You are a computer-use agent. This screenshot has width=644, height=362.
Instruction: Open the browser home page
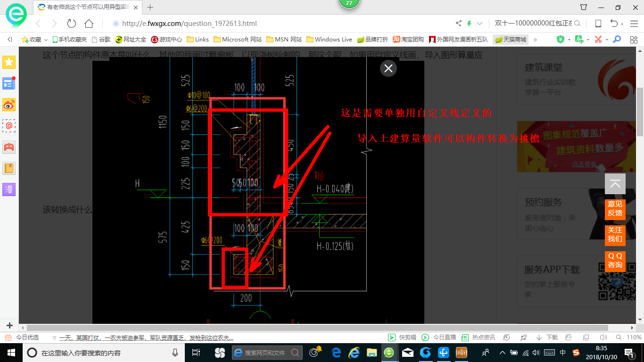click(89, 24)
